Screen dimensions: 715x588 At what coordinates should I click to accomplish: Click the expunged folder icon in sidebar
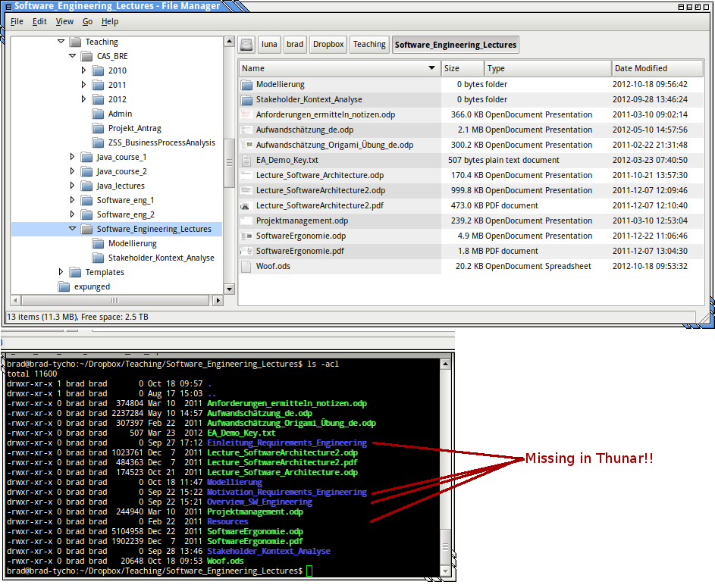64,287
